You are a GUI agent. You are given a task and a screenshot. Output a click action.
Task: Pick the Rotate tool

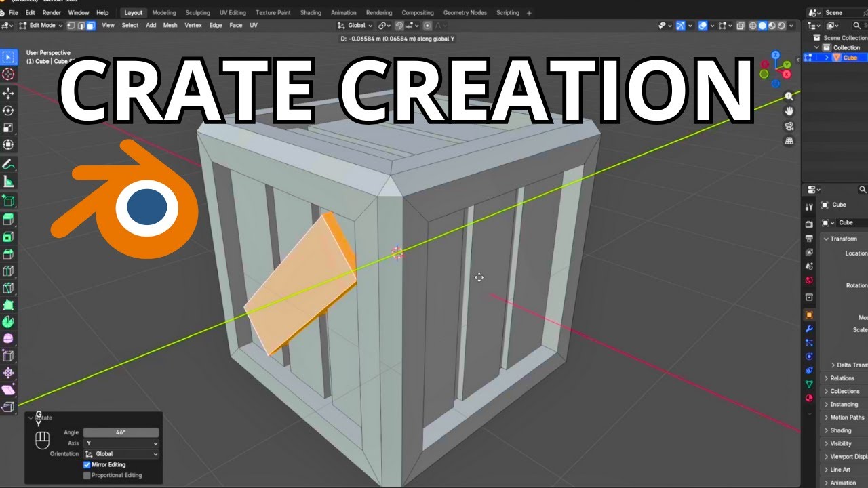coord(8,110)
